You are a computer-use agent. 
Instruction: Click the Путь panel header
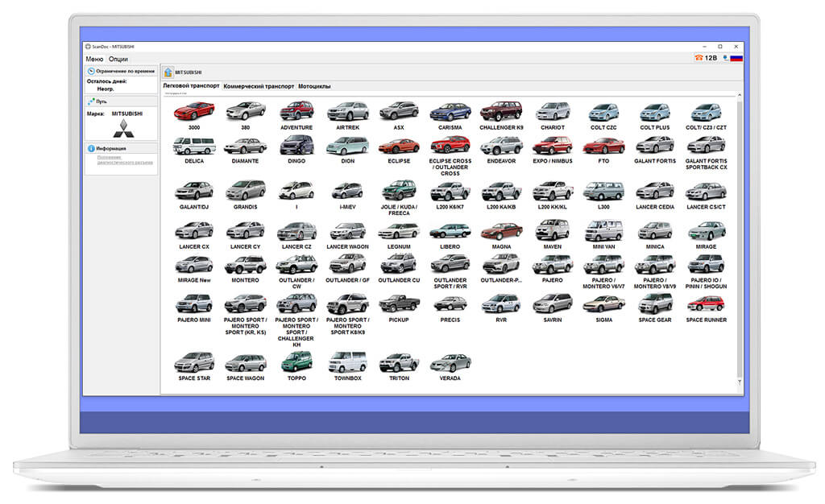click(121, 101)
